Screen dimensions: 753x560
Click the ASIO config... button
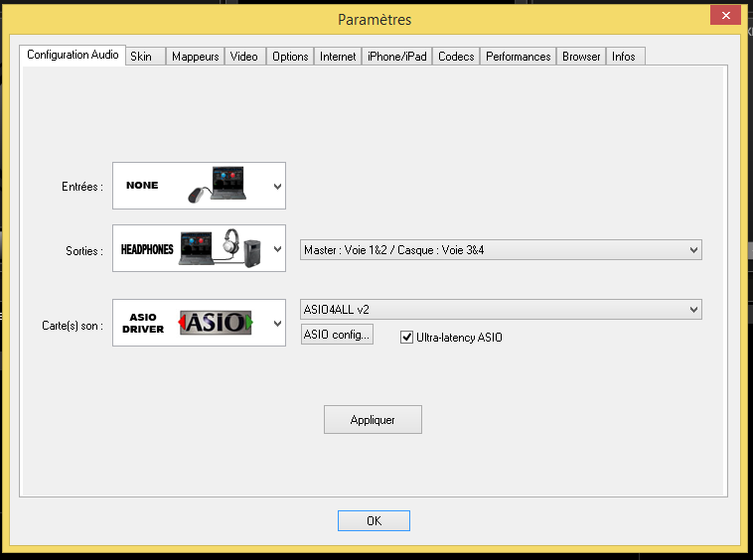337,335
